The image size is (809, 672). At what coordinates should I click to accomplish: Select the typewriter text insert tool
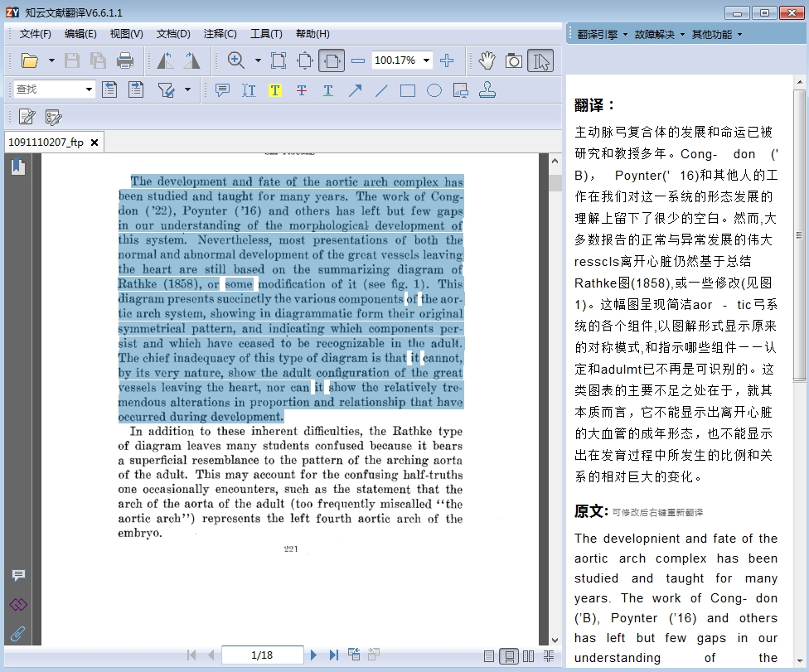pos(249,90)
